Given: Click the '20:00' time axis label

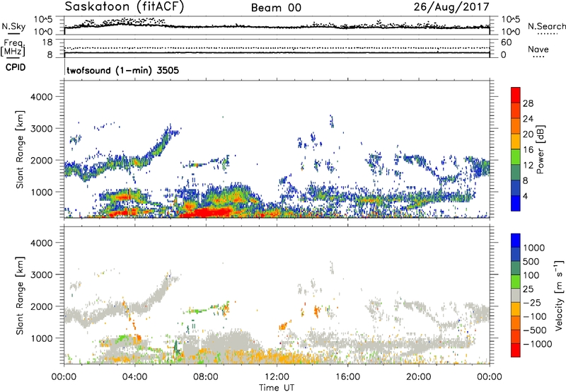Looking at the screenshot, I should coord(418,377).
